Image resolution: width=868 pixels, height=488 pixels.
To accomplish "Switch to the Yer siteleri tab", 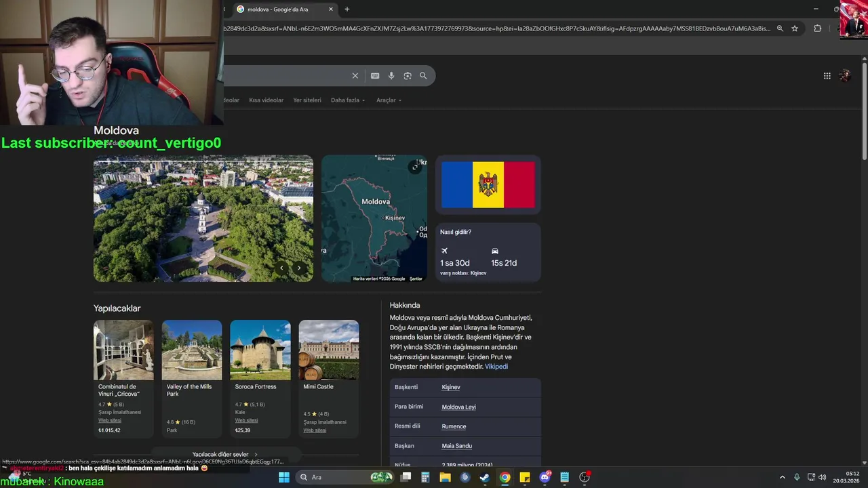I will [x=307, y=100].
